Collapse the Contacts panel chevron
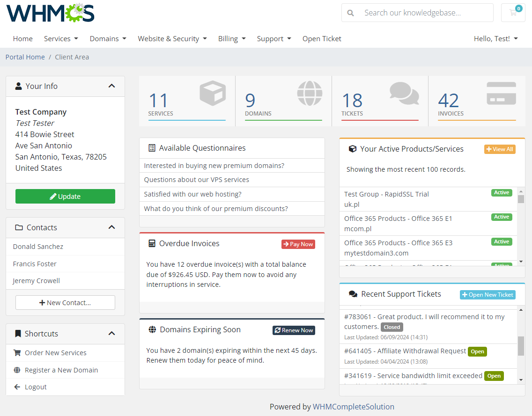 (x=112, y=227)
